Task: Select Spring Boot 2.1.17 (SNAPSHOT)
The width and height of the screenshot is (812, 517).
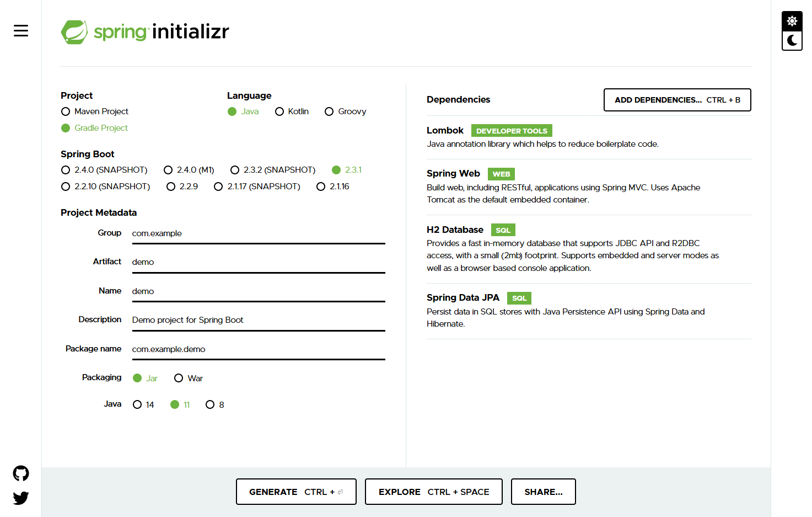Action: [x=257, y=186]
